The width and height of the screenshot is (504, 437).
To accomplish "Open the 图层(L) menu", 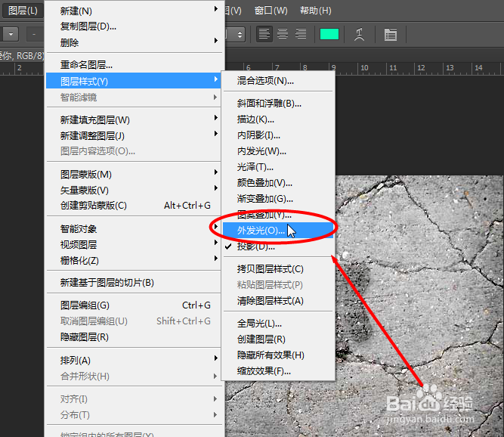I will 23,11.
